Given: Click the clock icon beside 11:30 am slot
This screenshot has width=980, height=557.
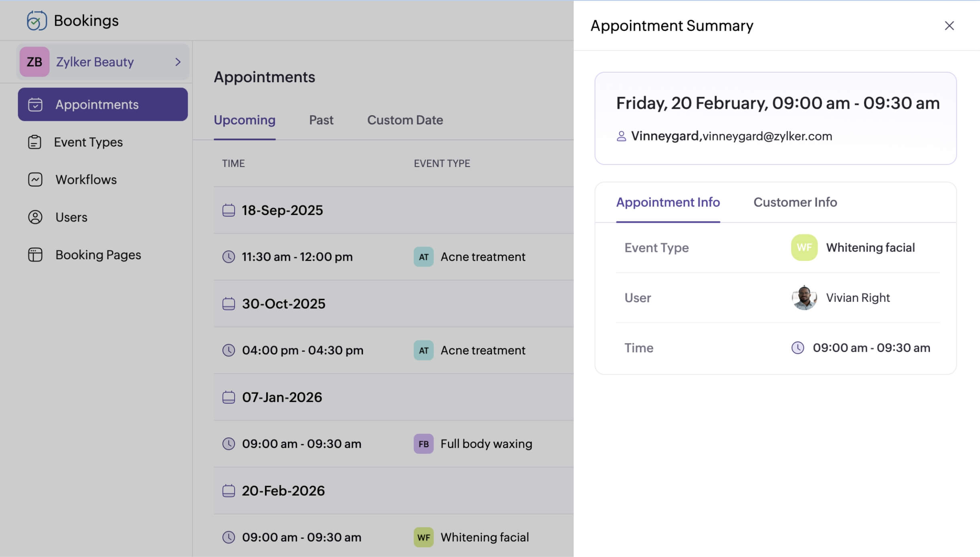Looking at the screenshot, I should click(229, 257).
